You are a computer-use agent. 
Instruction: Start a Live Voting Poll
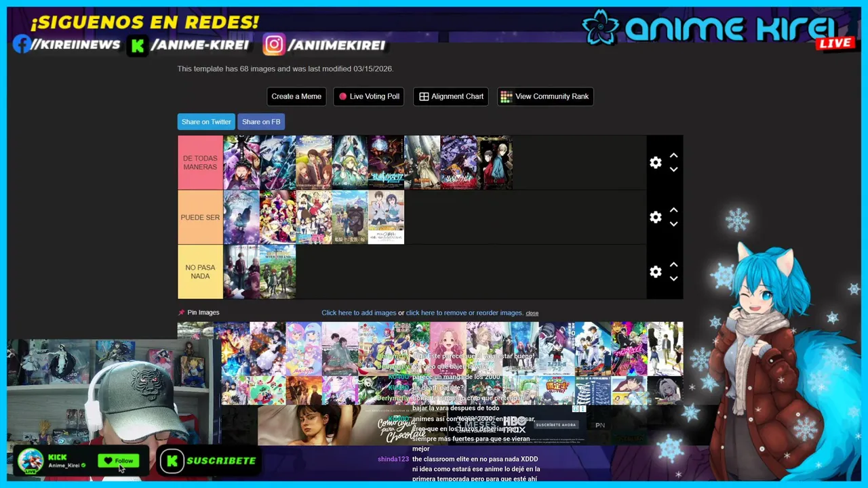point(369,96)
